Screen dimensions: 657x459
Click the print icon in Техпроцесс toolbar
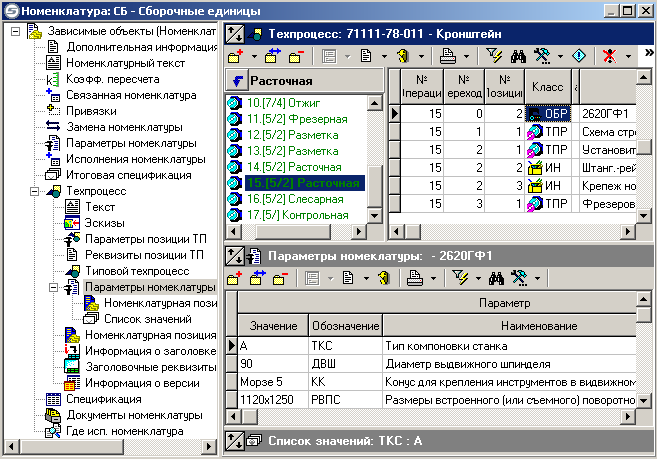click(449, 56)
